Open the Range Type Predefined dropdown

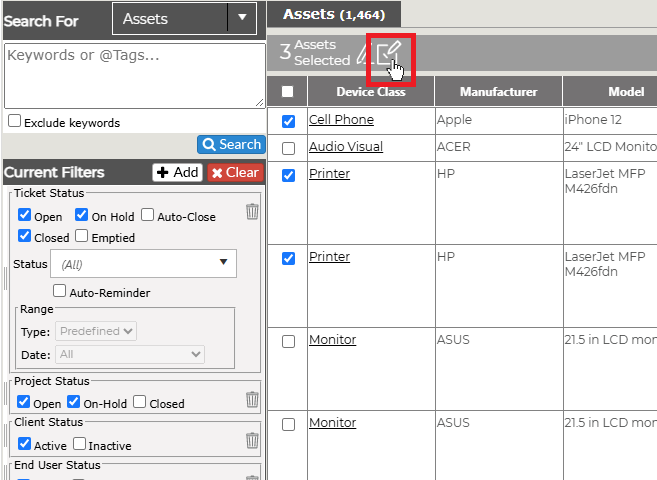tap(96, 331)
